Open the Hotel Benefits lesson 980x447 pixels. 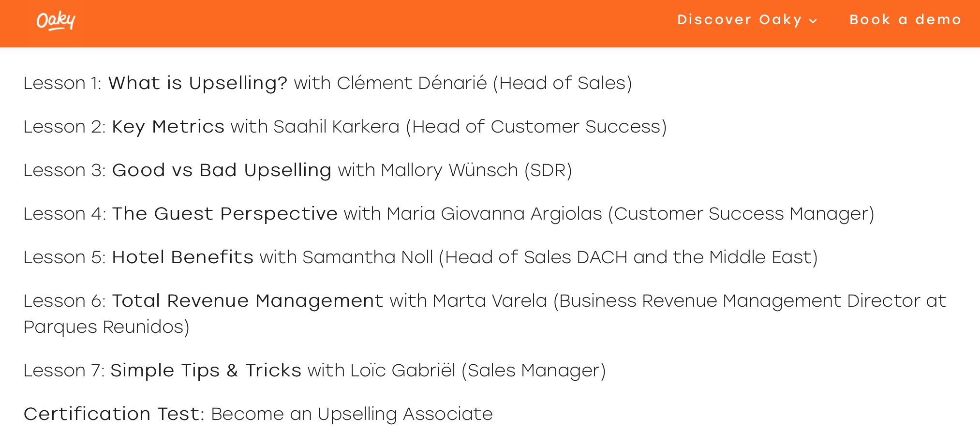pyautogui.click(x=183, y=257)
